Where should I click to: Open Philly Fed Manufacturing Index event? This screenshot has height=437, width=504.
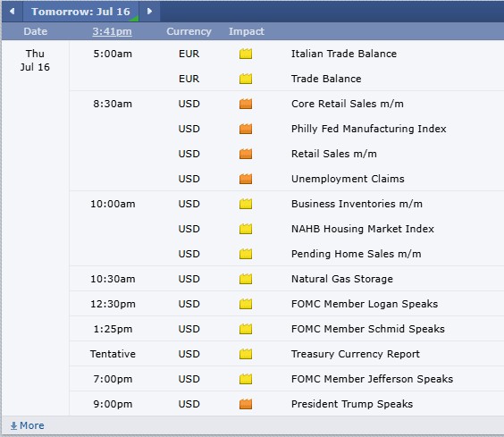pyautogui.click(x=369, y=129)
